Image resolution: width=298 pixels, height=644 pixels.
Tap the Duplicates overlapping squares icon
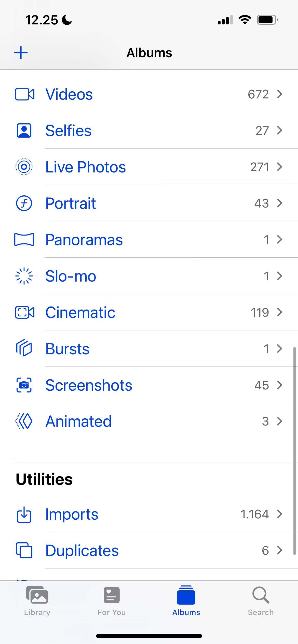[x=24, y=550]
